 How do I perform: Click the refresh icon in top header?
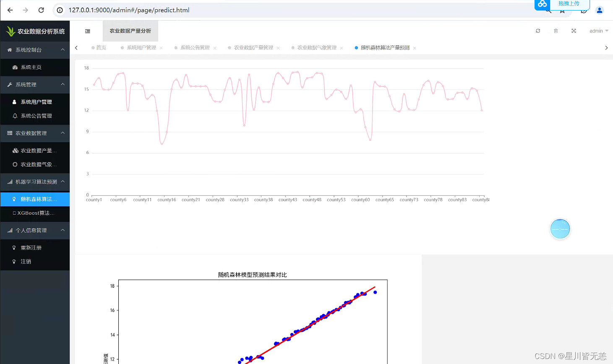[538, 31]
